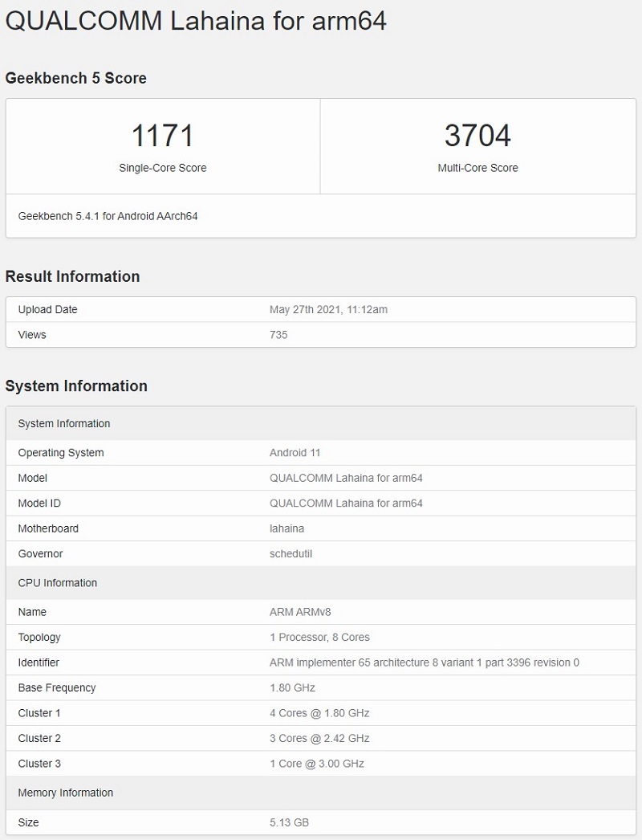This screenshot has width=642, height=840.
Task: Click the 'Motherboard' row label
Action: 48,528
